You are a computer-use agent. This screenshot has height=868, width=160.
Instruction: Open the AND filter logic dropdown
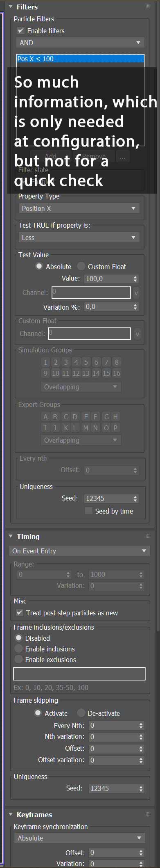80,43
